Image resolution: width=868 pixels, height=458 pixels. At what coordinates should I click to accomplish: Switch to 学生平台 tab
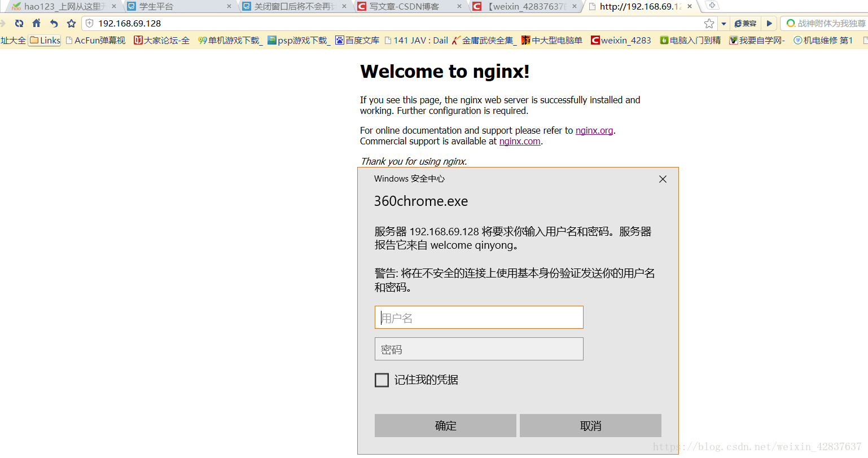pyautogui.click(x=179, y=6)
